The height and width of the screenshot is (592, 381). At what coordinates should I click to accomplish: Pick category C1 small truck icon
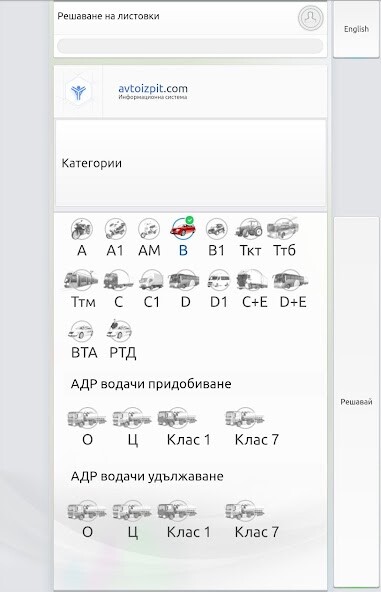[x=151, y=280]
